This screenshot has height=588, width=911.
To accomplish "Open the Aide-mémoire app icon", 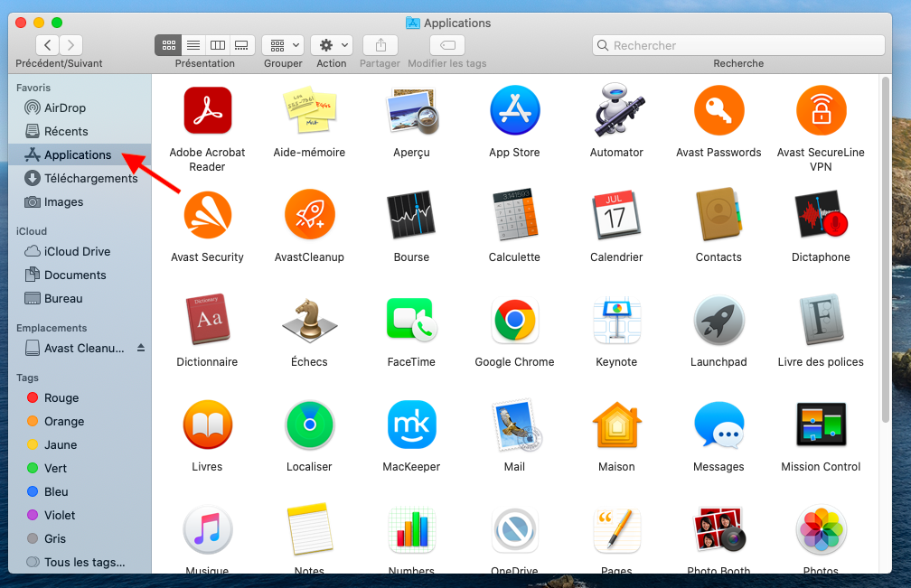I will pyautogui.click(x=309, y=110).
